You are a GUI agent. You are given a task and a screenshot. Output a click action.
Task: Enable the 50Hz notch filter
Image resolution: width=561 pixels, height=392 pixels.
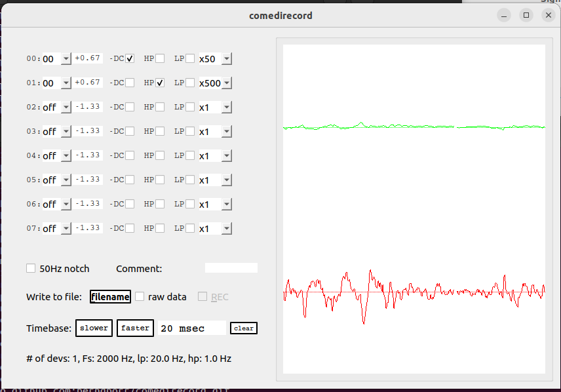(x=31, y=269)
